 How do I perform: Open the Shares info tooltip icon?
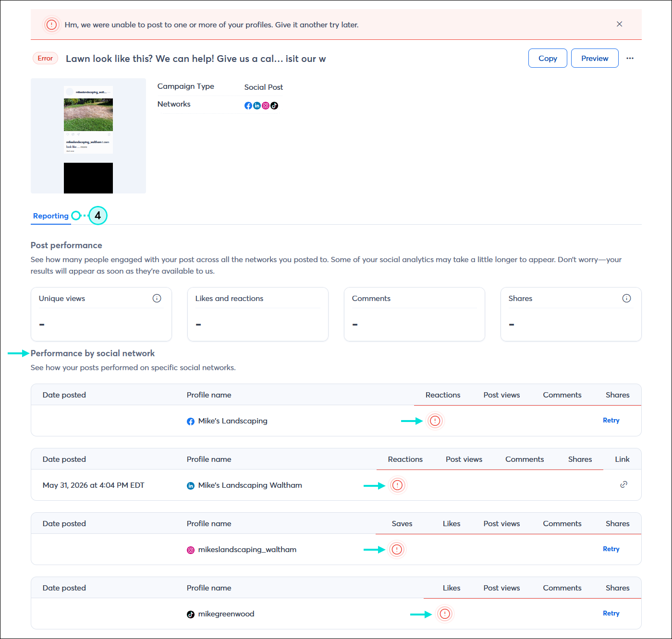tap(626, 298)
